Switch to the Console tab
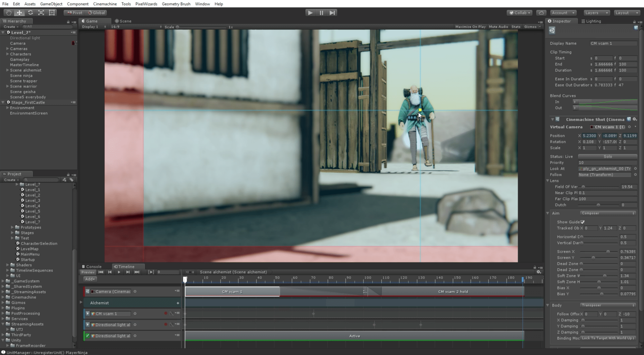Image resolution: width=644 pixels, height=355 pixels. click(x=91, y=267)
